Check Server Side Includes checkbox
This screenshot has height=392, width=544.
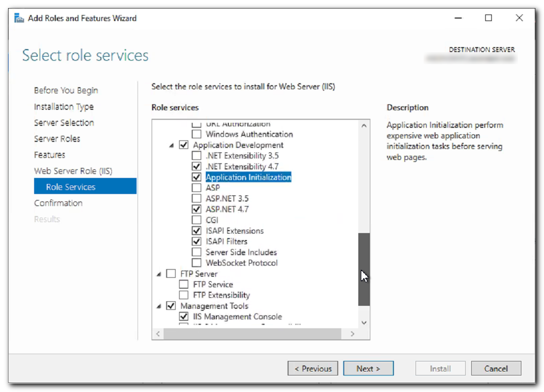[x=196, y=252]
